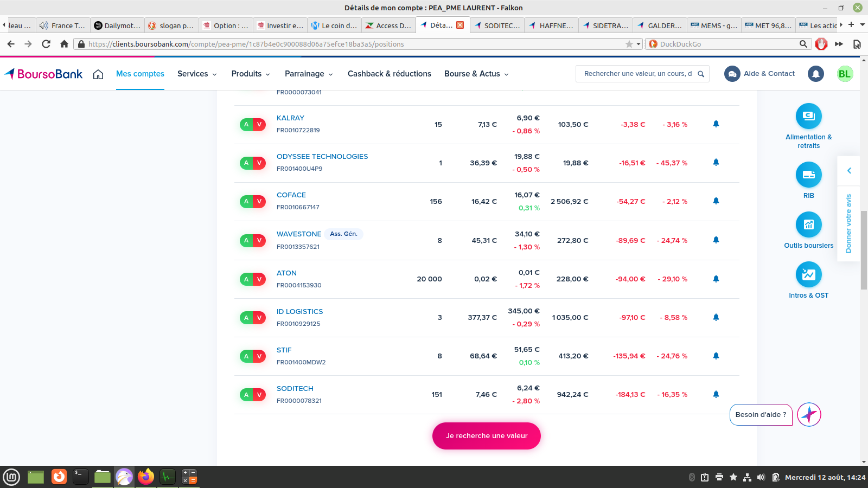This screenshot has height=488, width=868.
Task: Expand the Services menu
Action: [197, 74]
